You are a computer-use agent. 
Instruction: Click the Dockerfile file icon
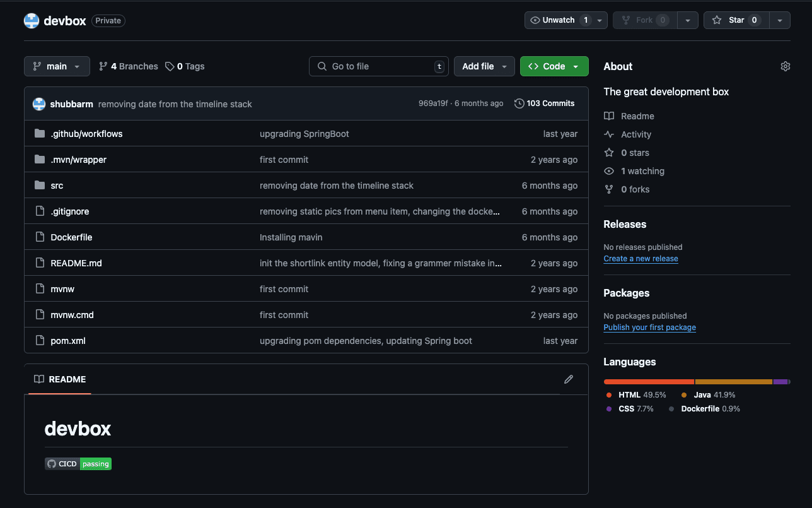point(40,237)
